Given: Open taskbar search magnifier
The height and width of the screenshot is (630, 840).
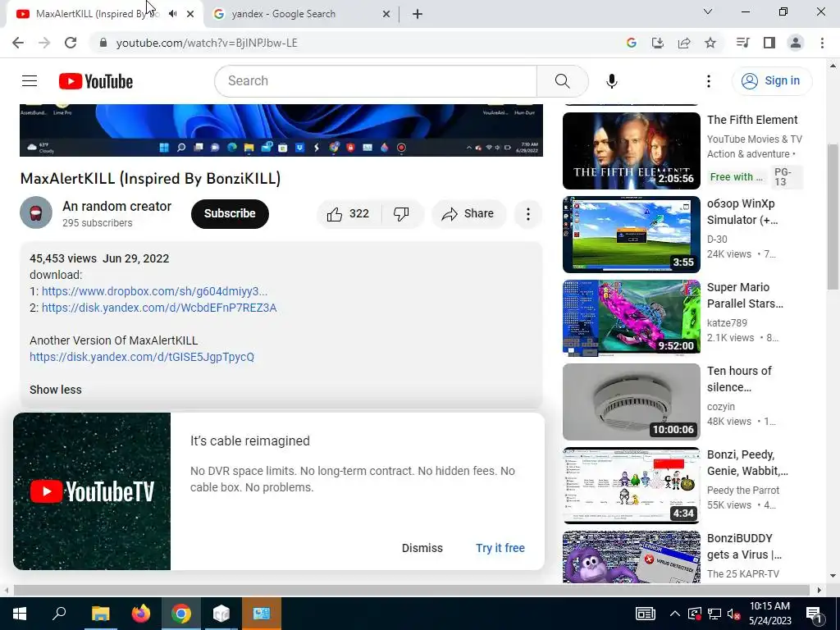Looking at the screenshot, I should (59, 614).
